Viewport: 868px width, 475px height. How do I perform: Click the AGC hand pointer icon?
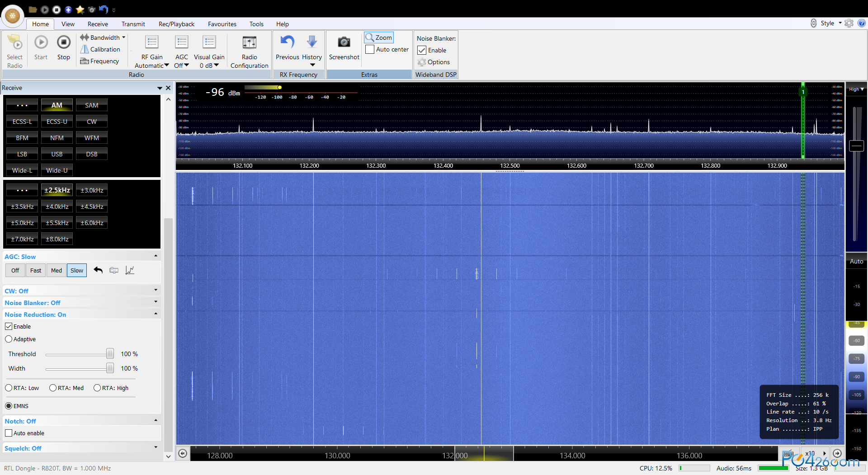pos(114,270)
